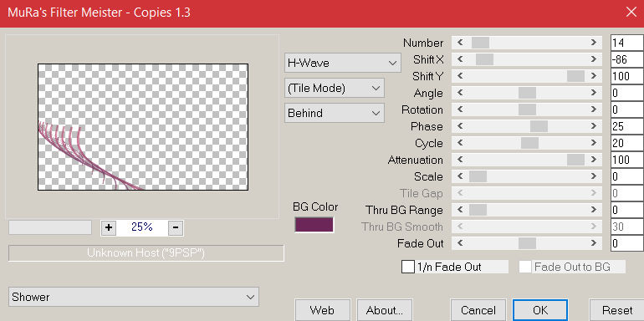Viewport: 644px width, 321px height.
Task: Click right arrow of Cycle slider
Action: coord(594,143)
